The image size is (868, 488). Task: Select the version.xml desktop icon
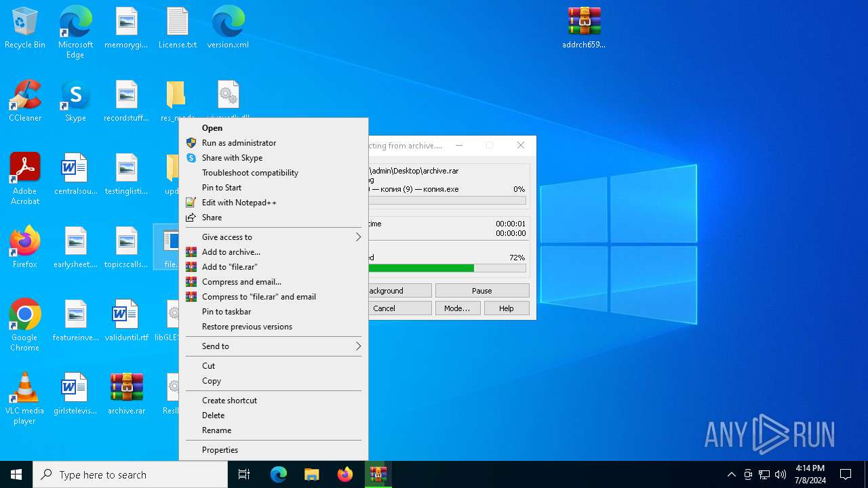point(228,28)
